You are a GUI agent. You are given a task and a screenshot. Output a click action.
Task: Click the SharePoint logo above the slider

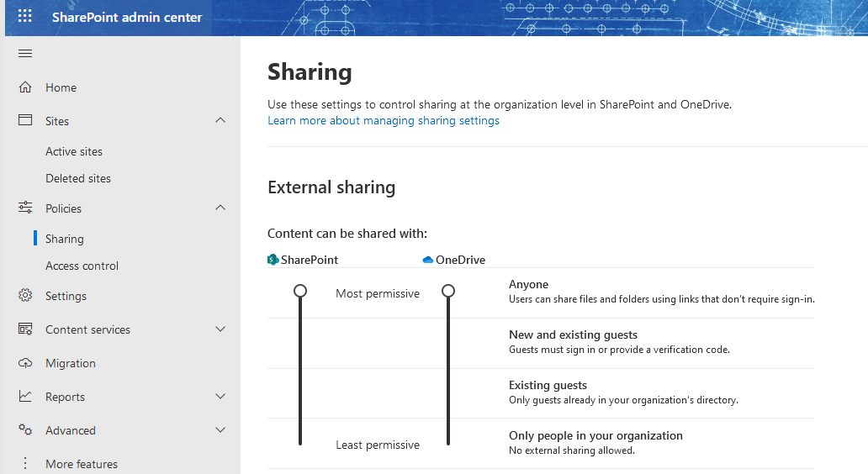[273, 260]
